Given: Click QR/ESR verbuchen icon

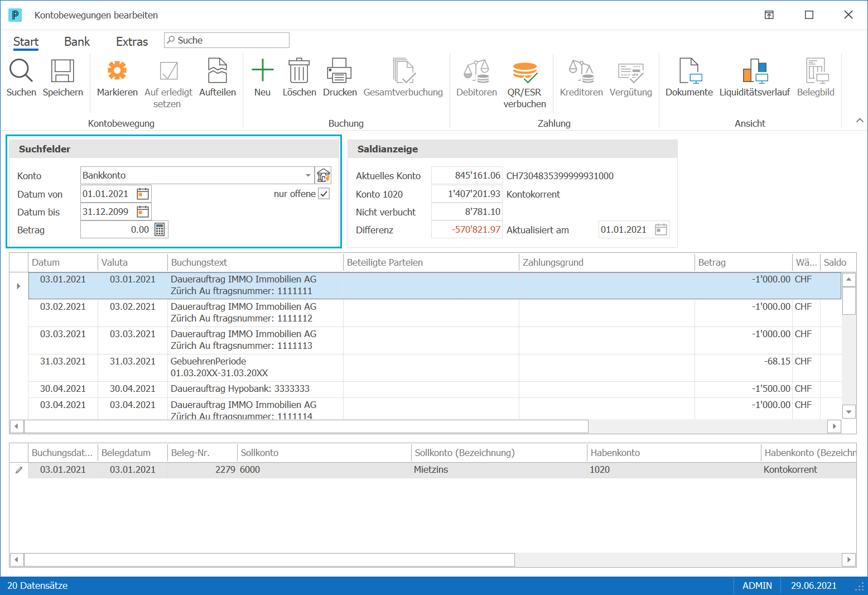Looking at the screenshot, I should [x=524, y=72].
